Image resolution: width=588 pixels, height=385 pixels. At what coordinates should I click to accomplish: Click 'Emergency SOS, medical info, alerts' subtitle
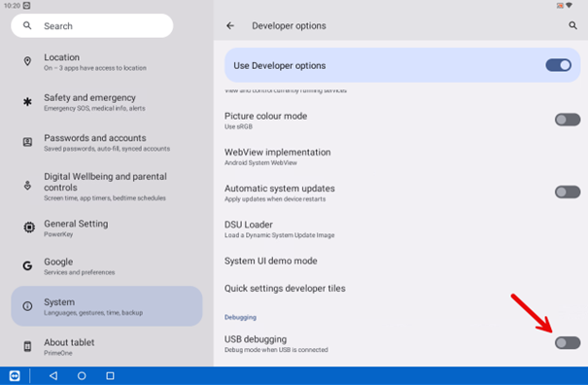pyautogui.click(x=94, y=109)
